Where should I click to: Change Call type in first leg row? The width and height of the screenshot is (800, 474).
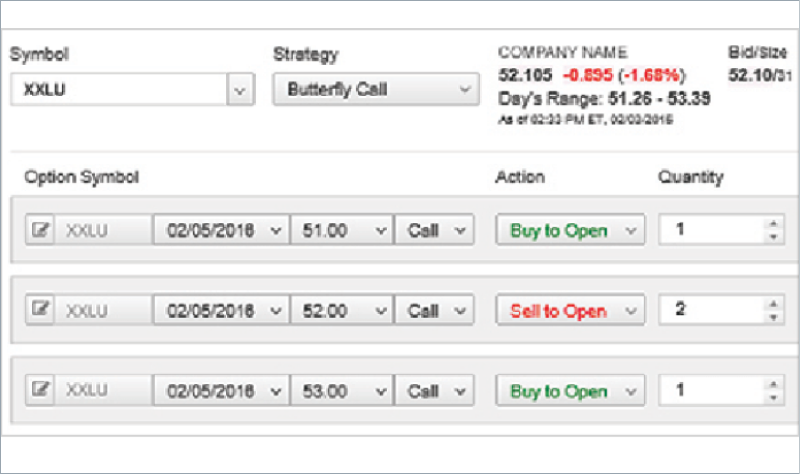[x=435, y=231]
